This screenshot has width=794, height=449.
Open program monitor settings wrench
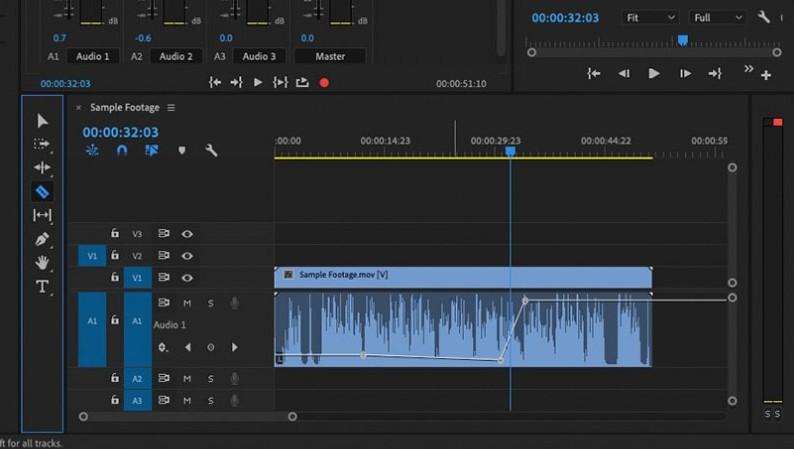click(764, 17)
